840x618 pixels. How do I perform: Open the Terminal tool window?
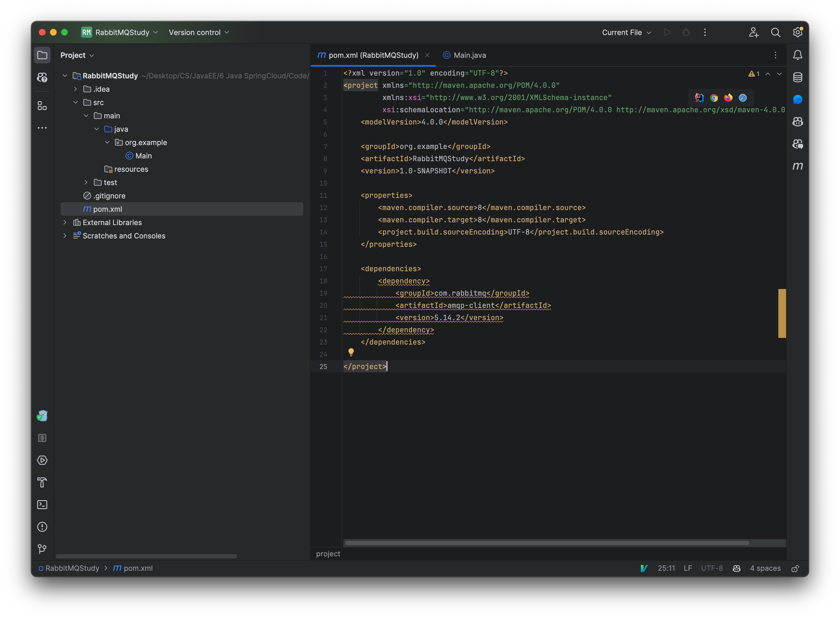[x=42, y=505]
